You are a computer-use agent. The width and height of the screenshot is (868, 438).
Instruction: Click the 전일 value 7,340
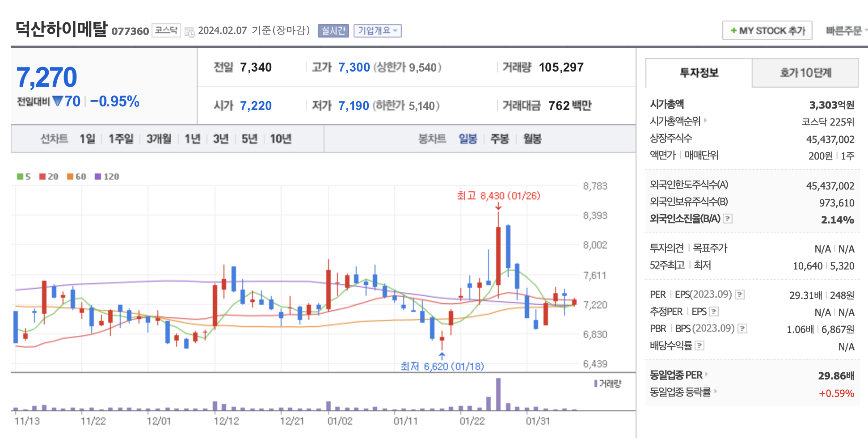click(x=256, y=67)
